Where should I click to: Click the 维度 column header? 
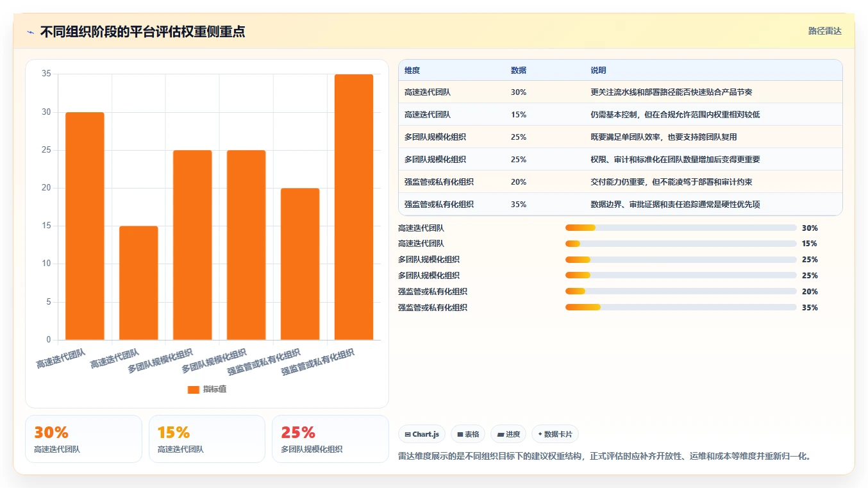(412, 71)
